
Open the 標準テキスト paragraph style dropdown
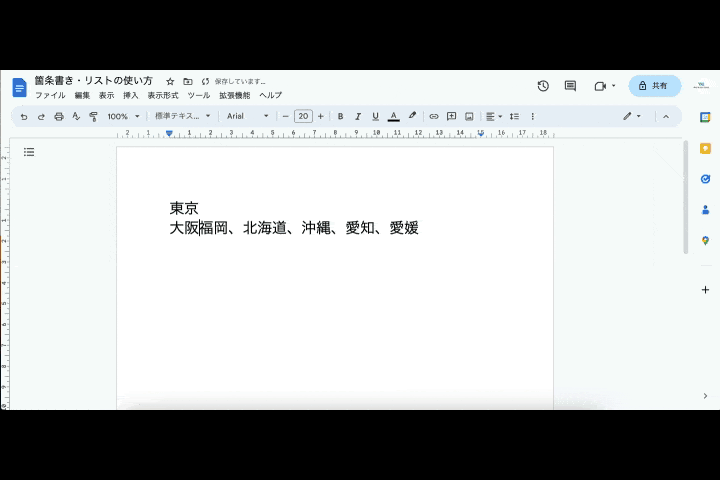coord(182,116)
